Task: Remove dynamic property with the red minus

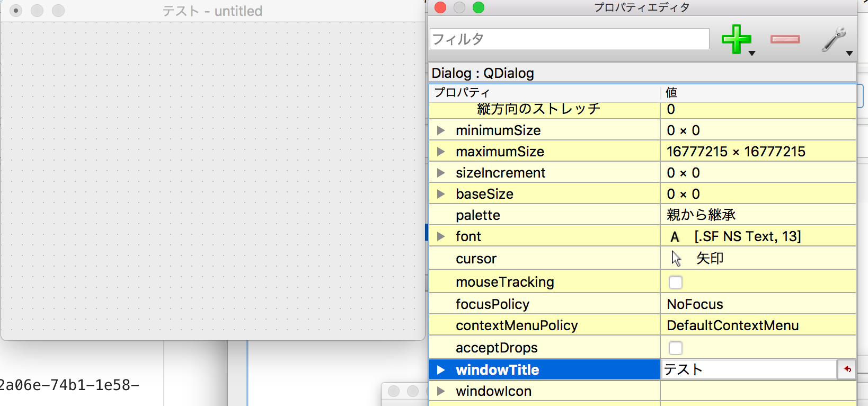Action: (x=785, y=39)
